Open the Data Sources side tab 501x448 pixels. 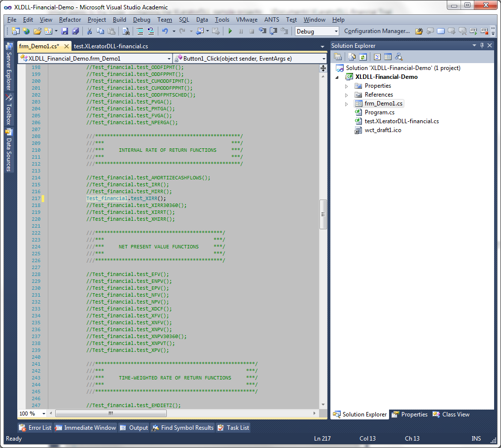(9, 150)
